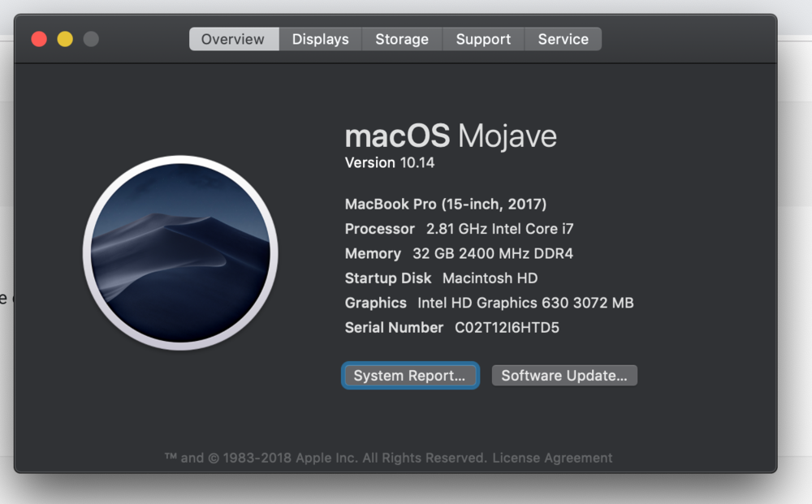This screenshot has height=504, width=812.
Task: Click the Memory 32 GB line
Action: [x=459, y=253]
